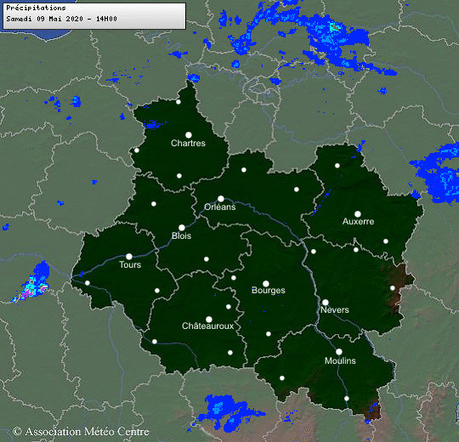Screen dimensions: 459x442
Task: Click the Moulins text label
Action: coord(340,361)
